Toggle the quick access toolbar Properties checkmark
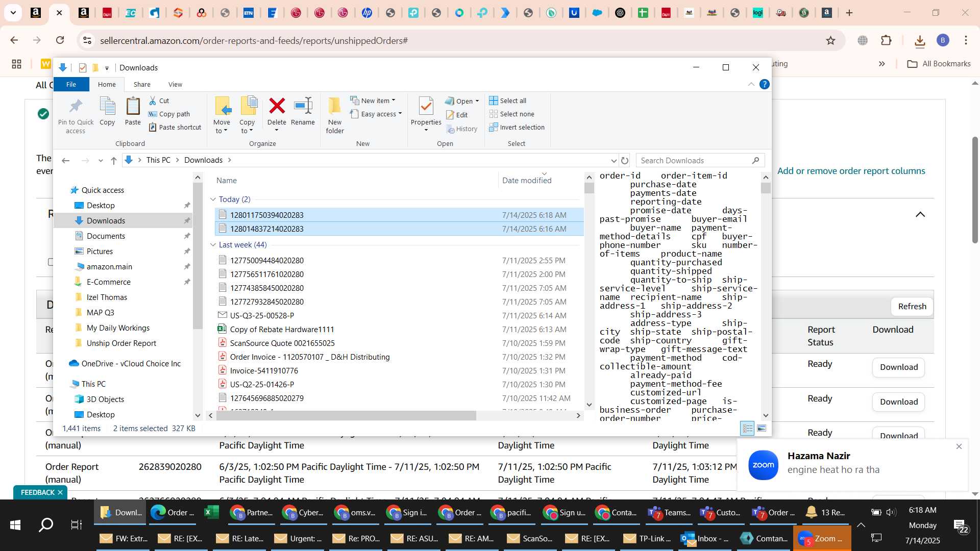Viewport: 980px width, 551px height. click(x=82, y=68)
